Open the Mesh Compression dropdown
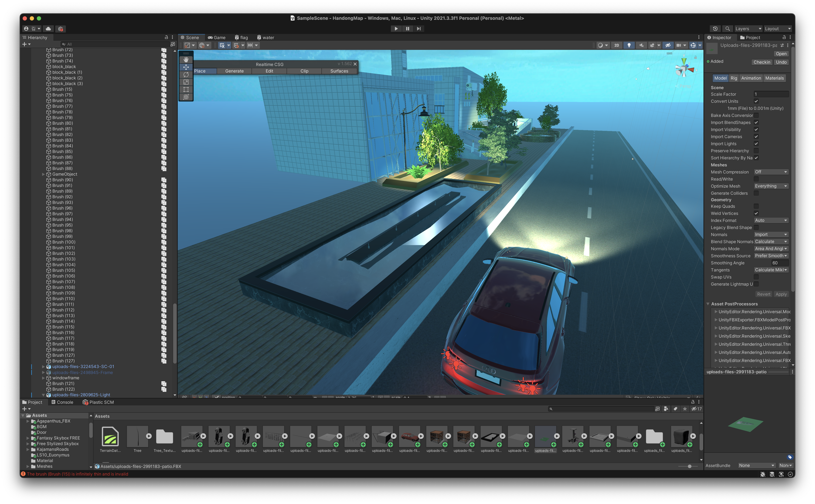 pos(771,172)
